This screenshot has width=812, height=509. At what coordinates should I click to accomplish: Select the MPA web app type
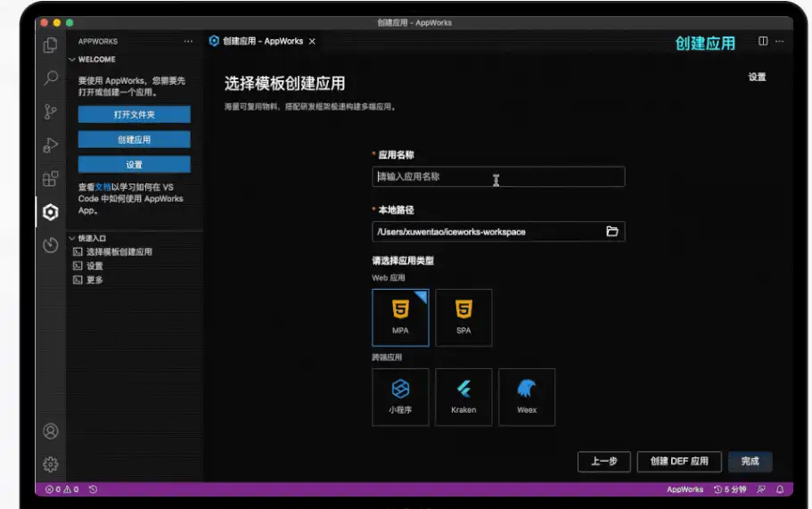[400, 317]
